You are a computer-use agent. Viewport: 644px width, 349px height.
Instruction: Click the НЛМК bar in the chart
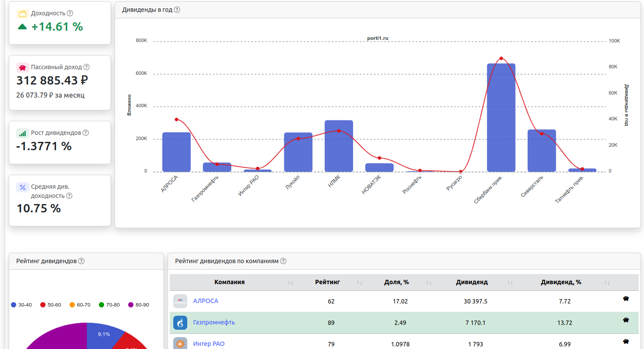coord(339,146)
